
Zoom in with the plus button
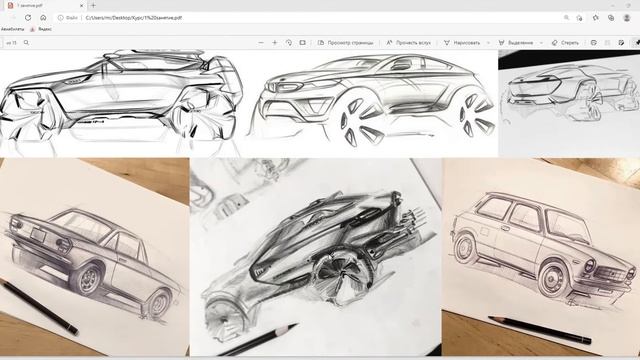275,42
